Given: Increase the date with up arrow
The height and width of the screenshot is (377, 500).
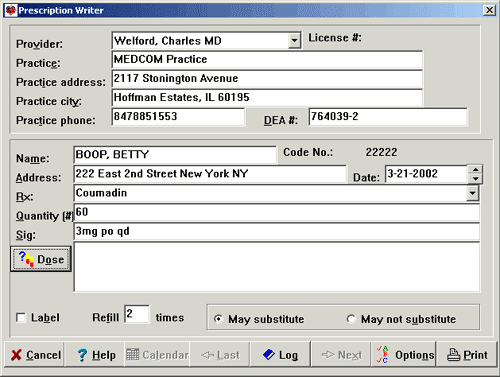Looking at the screenshot, I should [x=475, y=169].
